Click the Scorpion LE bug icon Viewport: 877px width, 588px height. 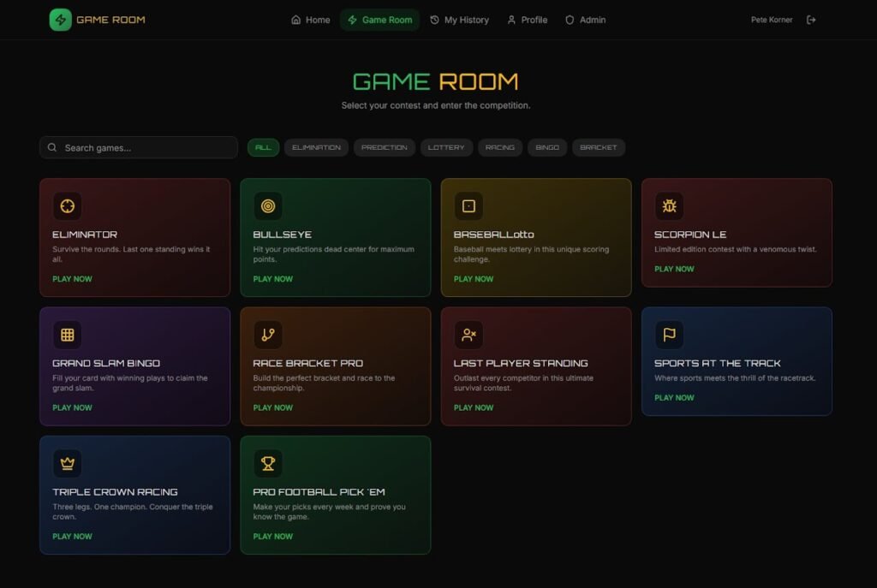coord(669,205)
